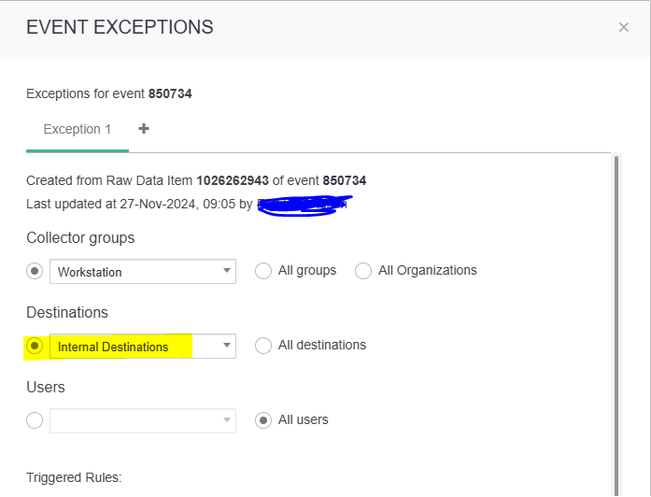
Task: Click the Destinations section heading
Action: click(x=67, y=313)
